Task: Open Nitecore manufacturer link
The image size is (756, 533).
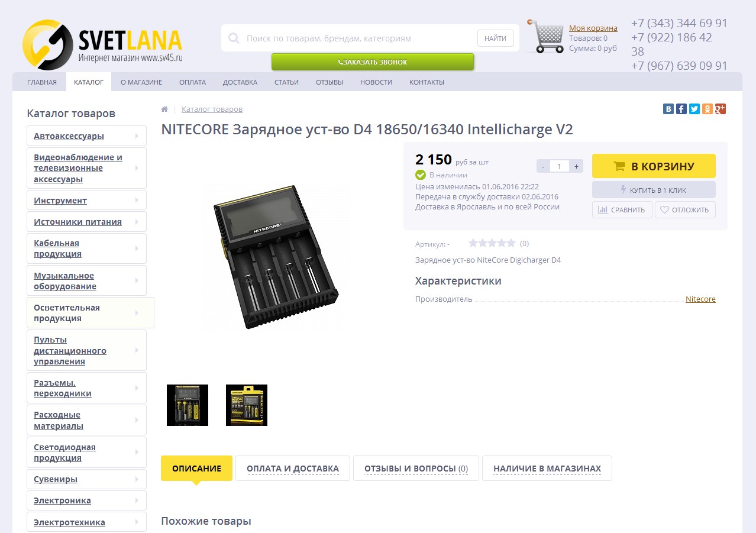Action: pyautogui.click(x=700, y=299)
